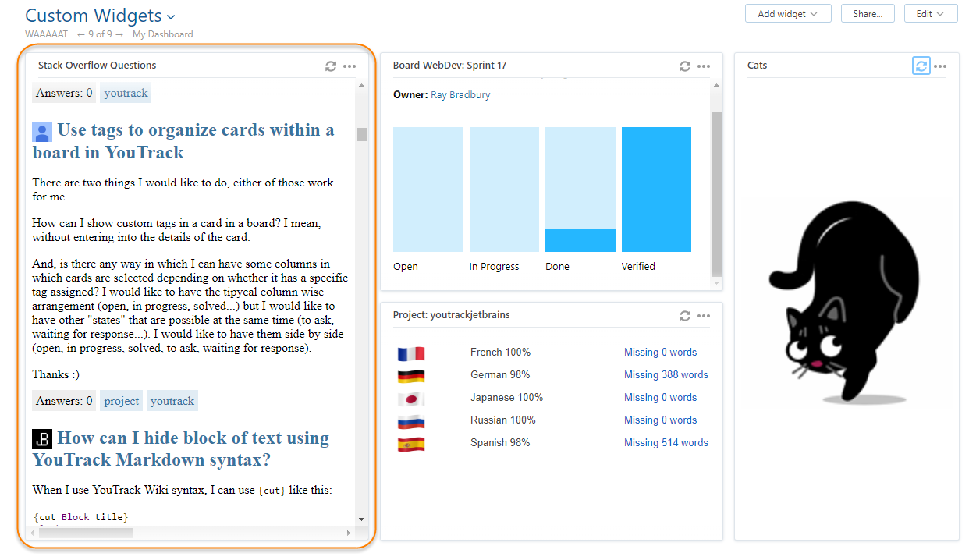Click the In Progress column bar
Image resolution: width=969 pixels, height=560 pixels.
pyautogui.click(x=504, y=190)
